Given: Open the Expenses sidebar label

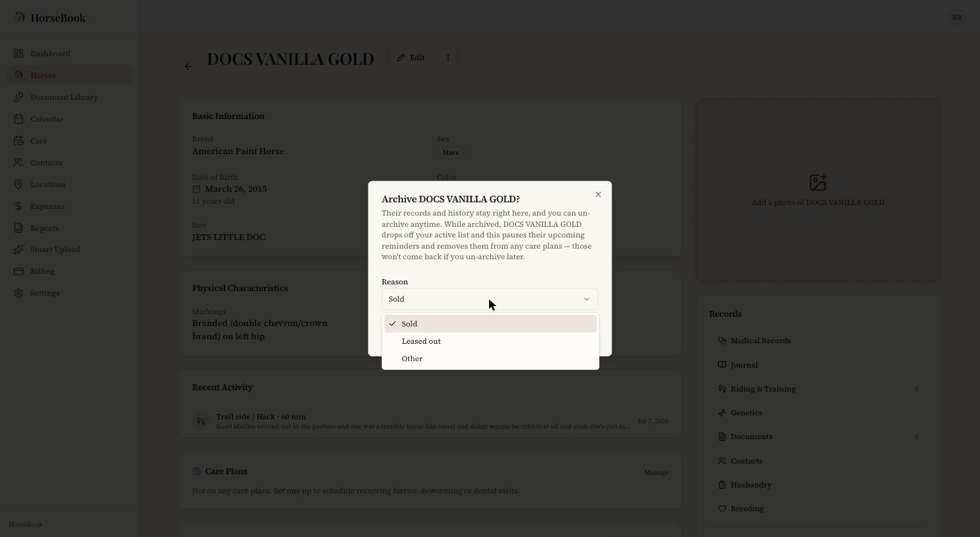Looking at the screenshot, I should tap(48, 206).
